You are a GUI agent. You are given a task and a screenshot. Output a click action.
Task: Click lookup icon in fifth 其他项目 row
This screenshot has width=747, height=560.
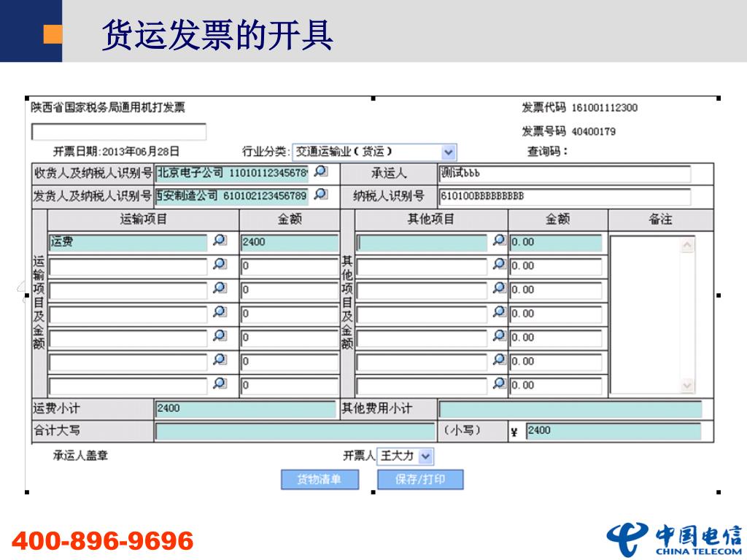click(499, 335)
